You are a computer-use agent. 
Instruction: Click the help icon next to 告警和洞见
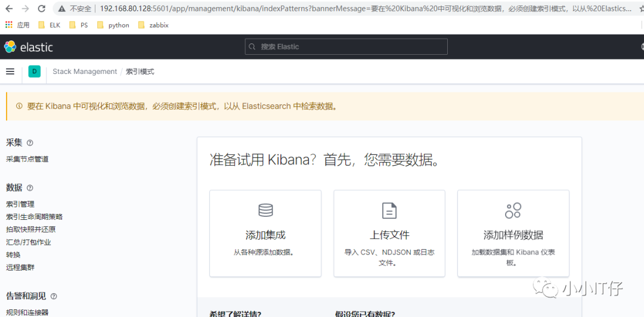(54, 296)
